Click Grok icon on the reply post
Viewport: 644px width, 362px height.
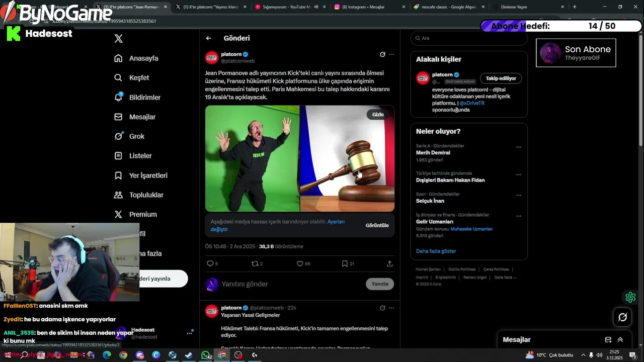pyautogui.click(x=382, y=308)
